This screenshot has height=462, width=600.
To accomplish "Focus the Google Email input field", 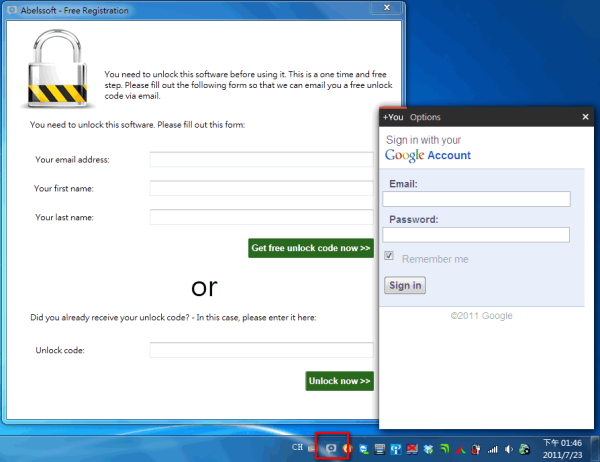I will pos(476,199).
